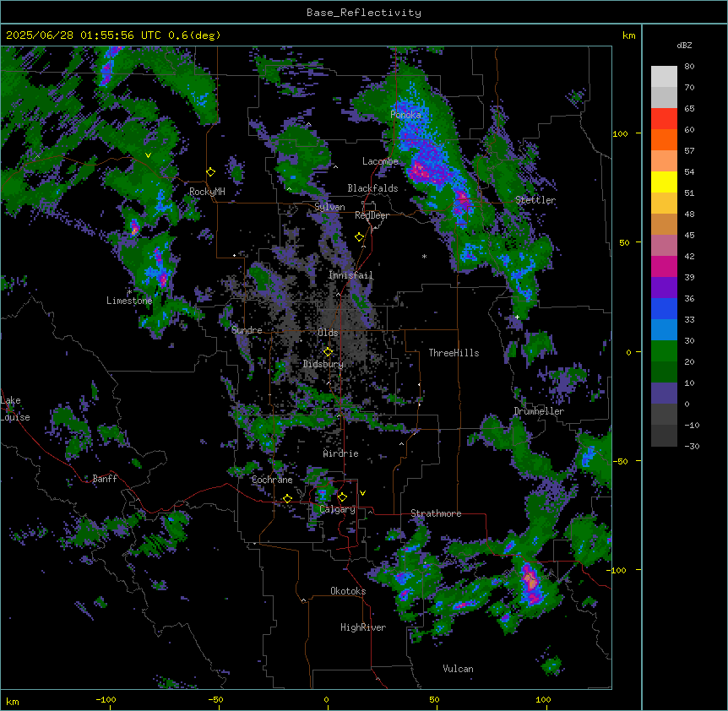Click the white asterisk marker above Limestone
728x711 pixels.
tap(130, 292)
